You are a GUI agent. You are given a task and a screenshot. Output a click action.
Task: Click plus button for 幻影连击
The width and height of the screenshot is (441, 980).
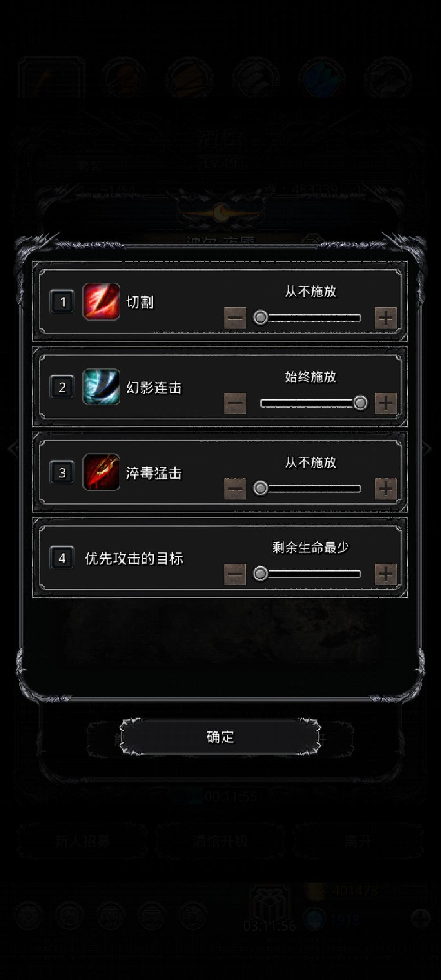[x=386, y=403]
